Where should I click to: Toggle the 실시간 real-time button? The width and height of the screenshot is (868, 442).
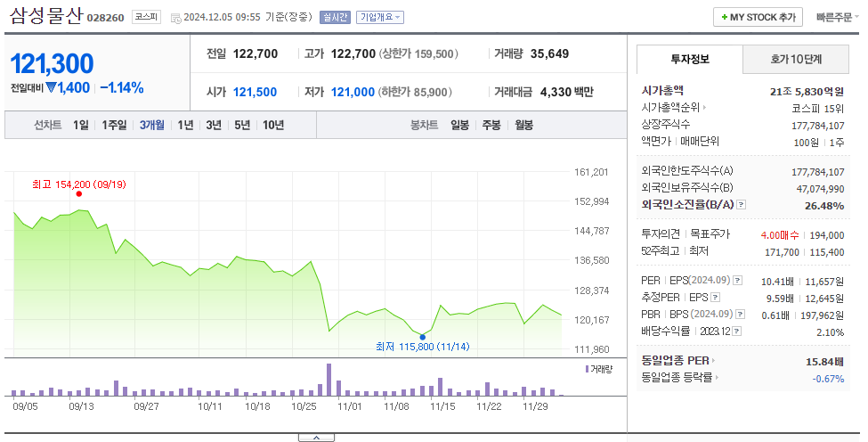pos(335,18)
